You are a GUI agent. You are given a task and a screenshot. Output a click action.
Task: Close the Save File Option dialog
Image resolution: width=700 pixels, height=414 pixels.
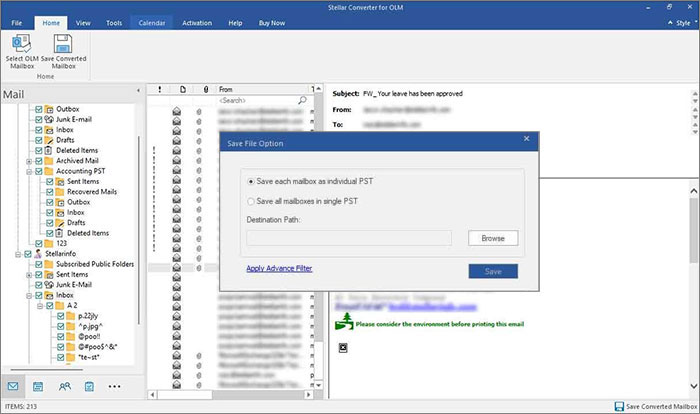(526, 139)
